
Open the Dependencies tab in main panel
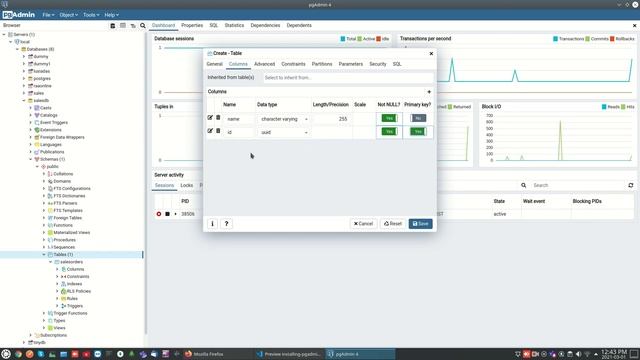click(x=265, y=25)
